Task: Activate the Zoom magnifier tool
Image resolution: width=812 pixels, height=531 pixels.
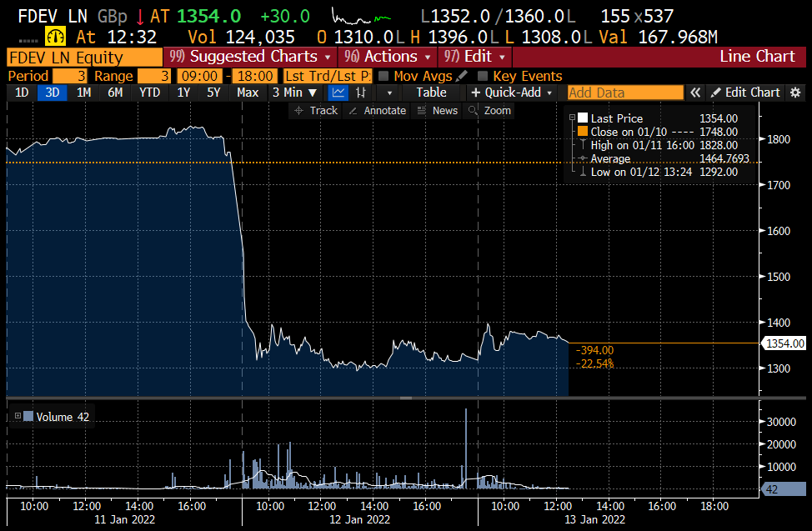Action: (x=489, y=111)
